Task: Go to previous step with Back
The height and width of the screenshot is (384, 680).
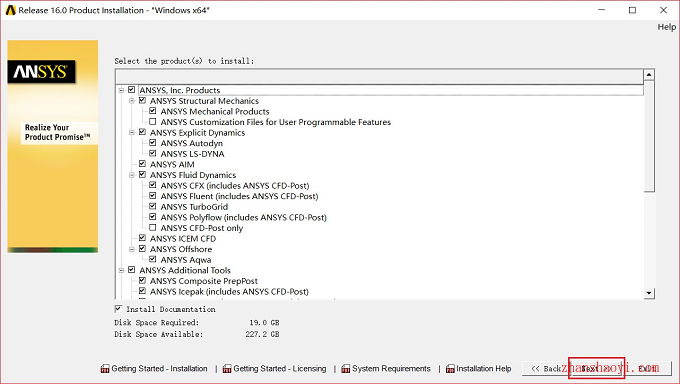Action: (x=546, y=368)
